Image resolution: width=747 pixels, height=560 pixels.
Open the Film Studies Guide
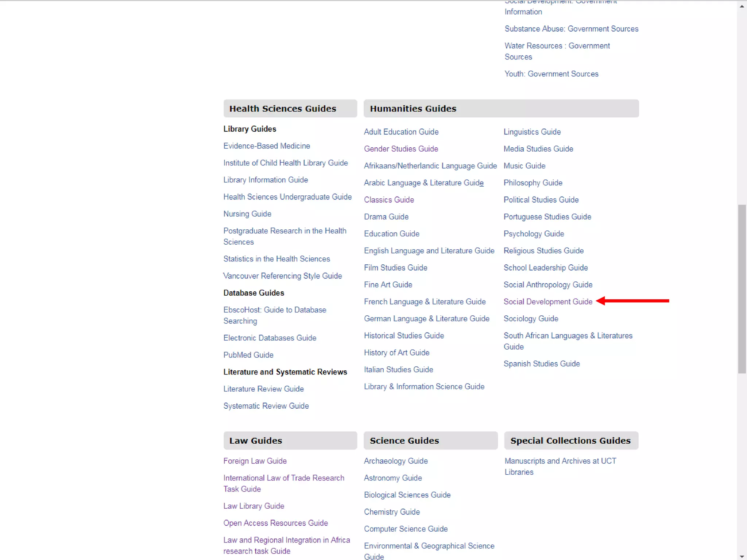[395, 268]
